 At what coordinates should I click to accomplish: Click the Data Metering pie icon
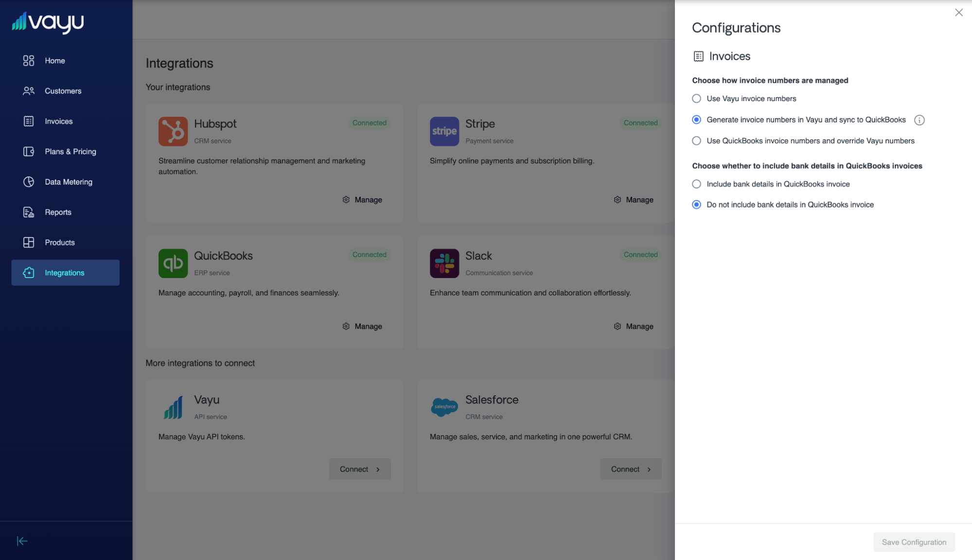29,182
